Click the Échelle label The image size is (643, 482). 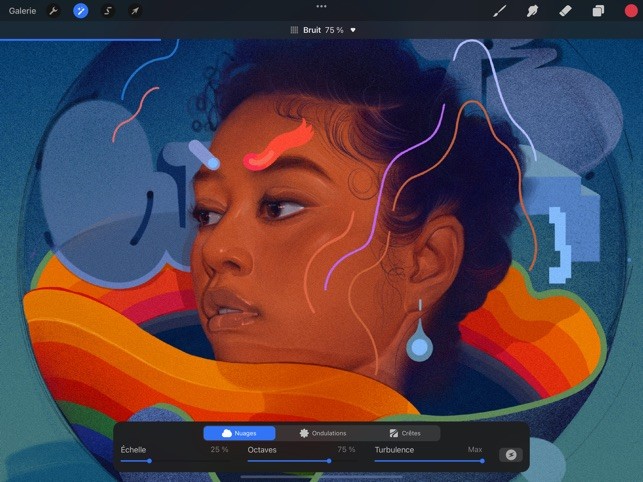pyautogui.click(x=133, y=450)
